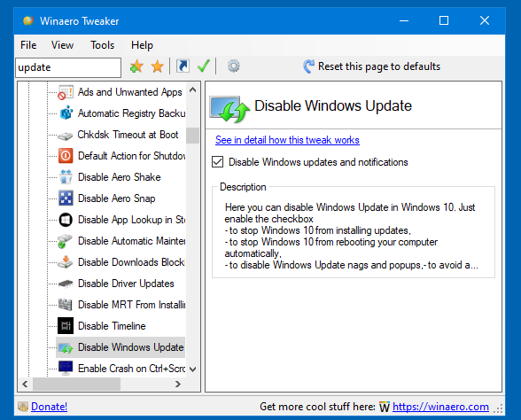
Task: Click the Disable App Lookup in Store icon
Action: [66, 220]
